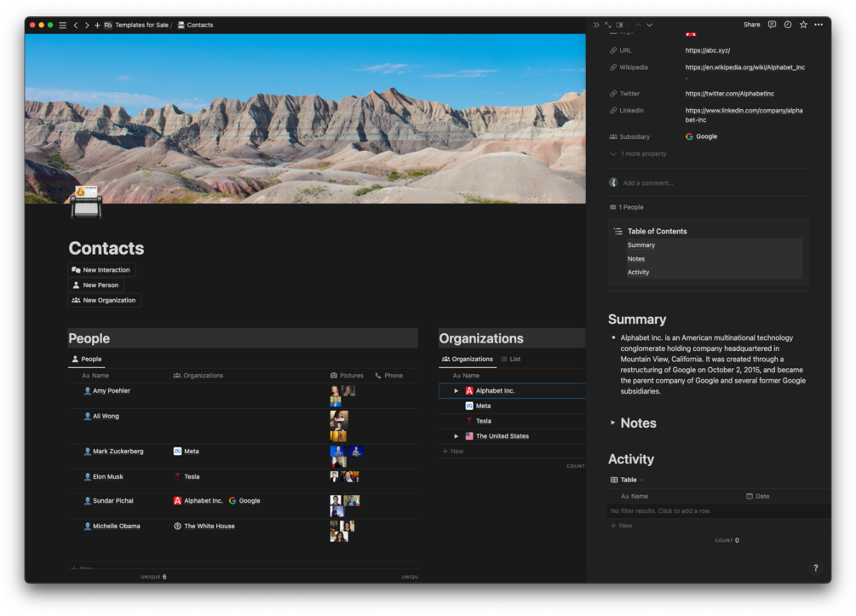Open the https://abc.xyz/ URL link
Image resolution: width=856 pixels, height=616 pixels.
coord(708,50)
